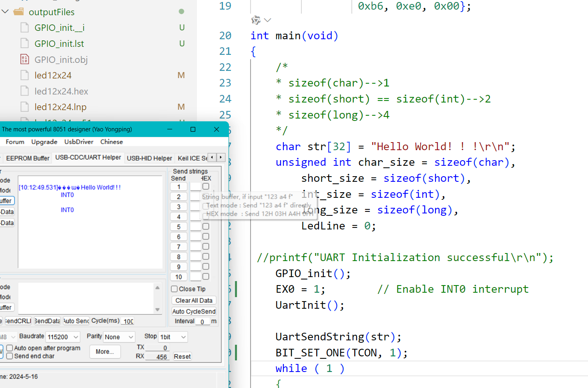Click the Interval input field
This screenshot has width=588, height=388.
(203, 321)
